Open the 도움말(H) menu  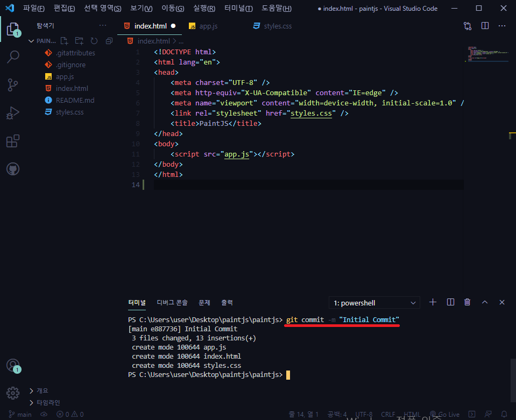pos(277,8)
